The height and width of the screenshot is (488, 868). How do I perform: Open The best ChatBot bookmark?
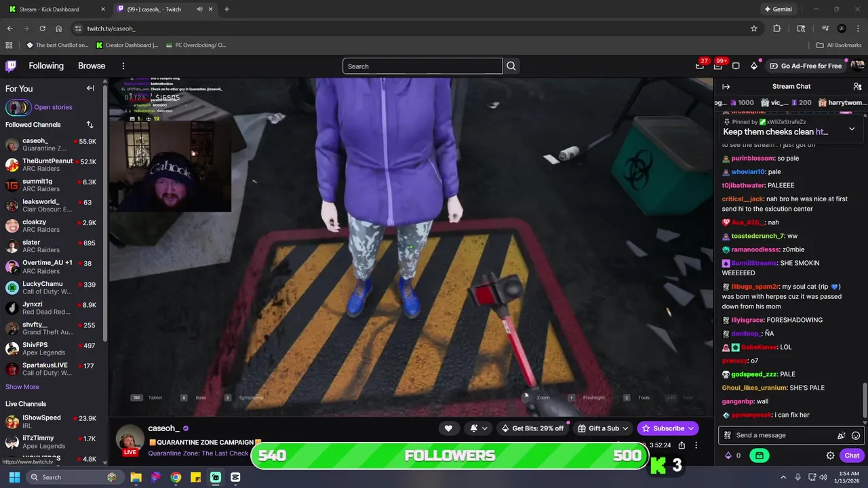(x=58, y=45)
